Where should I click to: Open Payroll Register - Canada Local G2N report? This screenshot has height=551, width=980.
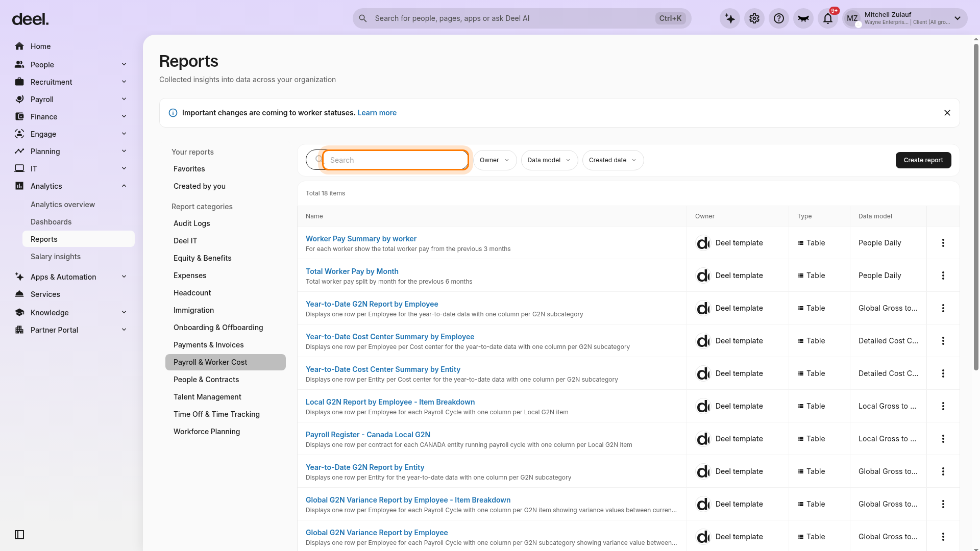pos(368,435)
